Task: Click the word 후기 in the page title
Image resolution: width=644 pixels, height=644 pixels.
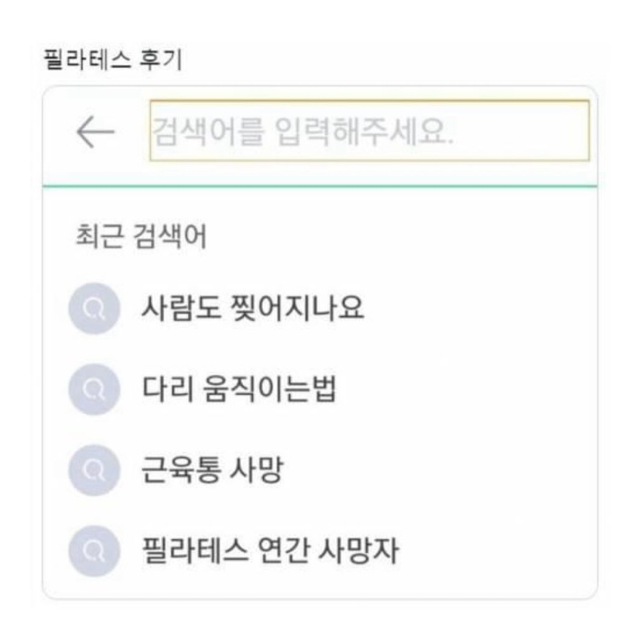Action: 162,60
